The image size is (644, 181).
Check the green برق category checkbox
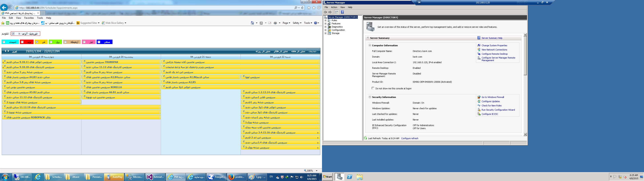point(51,42)
